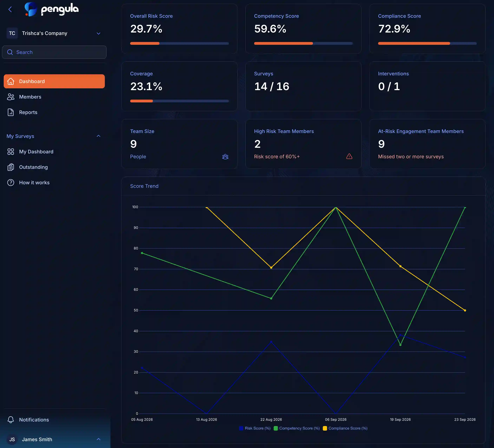Click the TC company avatar
This screenshot has width=494, height=448.
(x=12, y=33)
